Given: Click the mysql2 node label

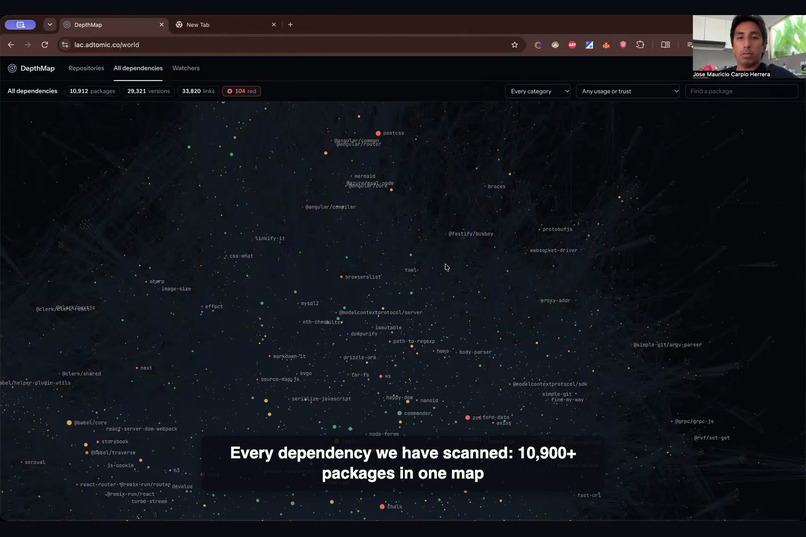Looking at the screenshot, I should pyautogui.click(x=309, y=303).
